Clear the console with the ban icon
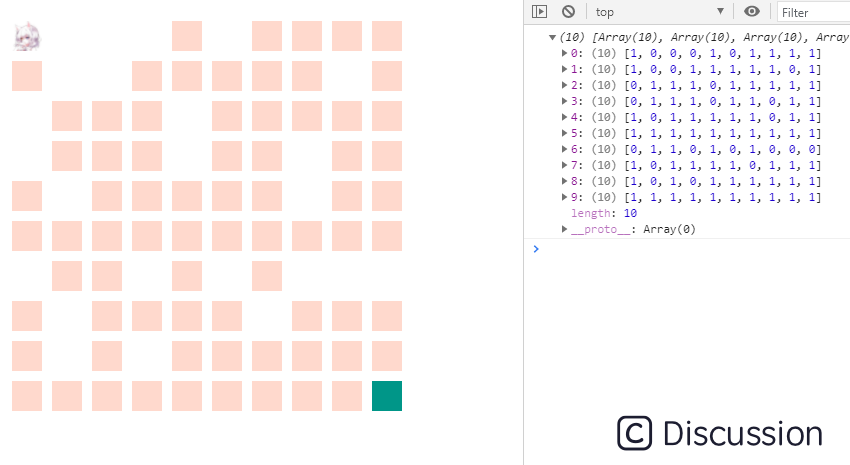This screenshot has height=465, width=850. pyautogui.click(x=568, y=11)
